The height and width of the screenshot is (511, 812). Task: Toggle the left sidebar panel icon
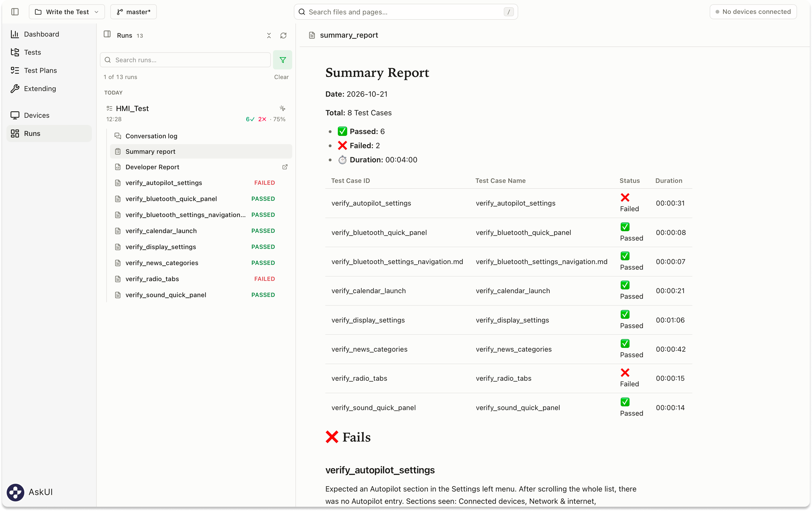click(x=15, y=12)
